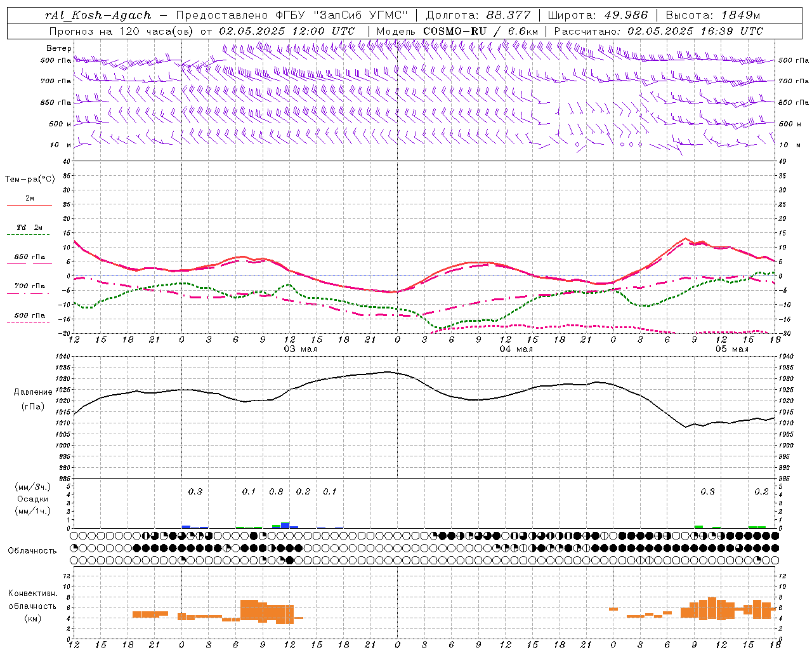Click the forecast start time 02.05.2025 12:00 UTC
The image size is (812, 650).
coord(287,31)
